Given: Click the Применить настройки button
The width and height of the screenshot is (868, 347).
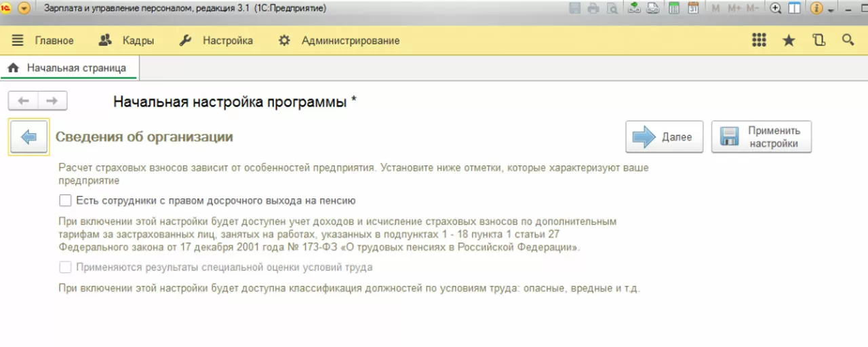Looking at the screenshot, I should coord(762,136).
